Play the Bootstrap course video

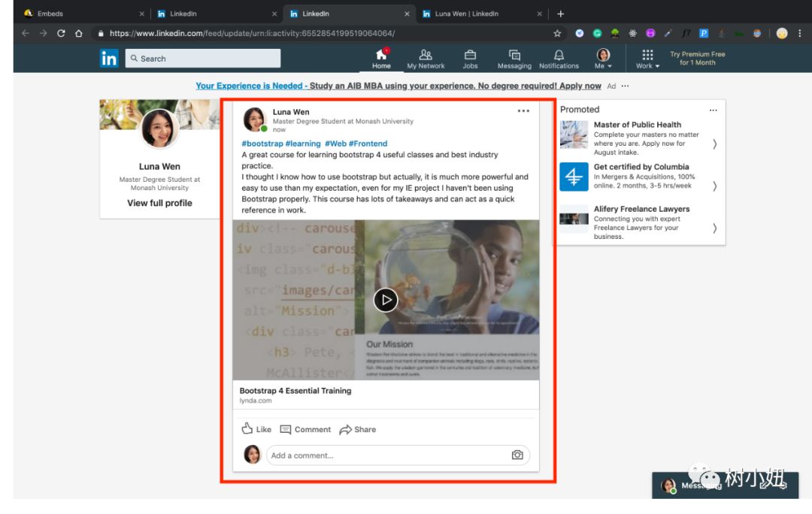click(386, 300)
